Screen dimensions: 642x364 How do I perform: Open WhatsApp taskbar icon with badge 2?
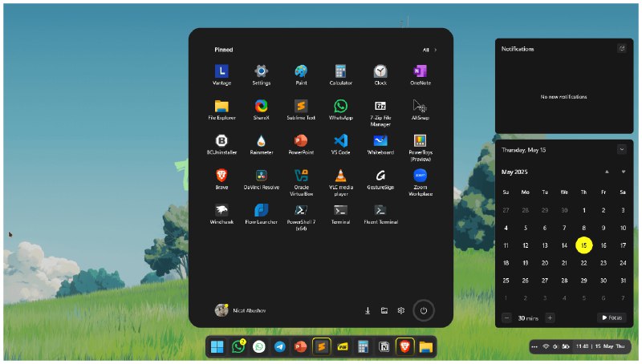pos(238,347)
